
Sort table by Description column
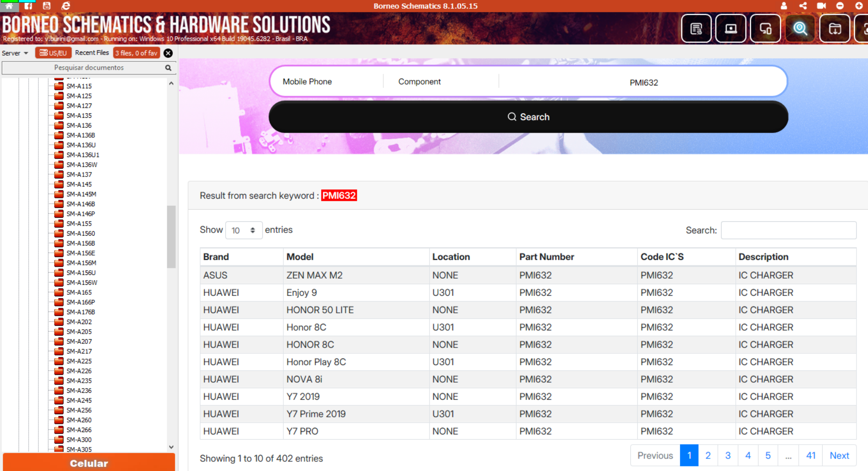pos(795,257)
